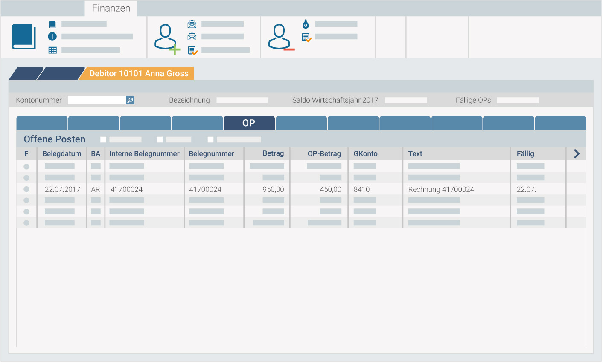This screenshot has height=364, width=603.
Task: Click the checklist icon below the money bag
Action: (306, 38)
